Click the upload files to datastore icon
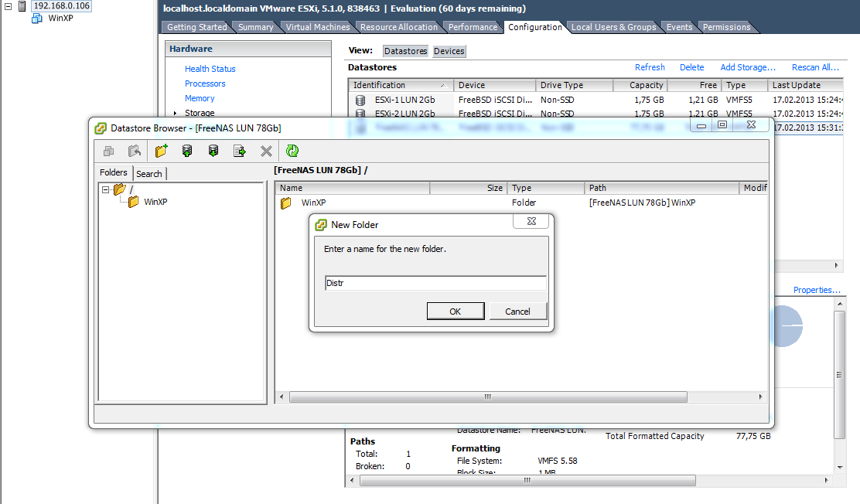 coord(187,151)
